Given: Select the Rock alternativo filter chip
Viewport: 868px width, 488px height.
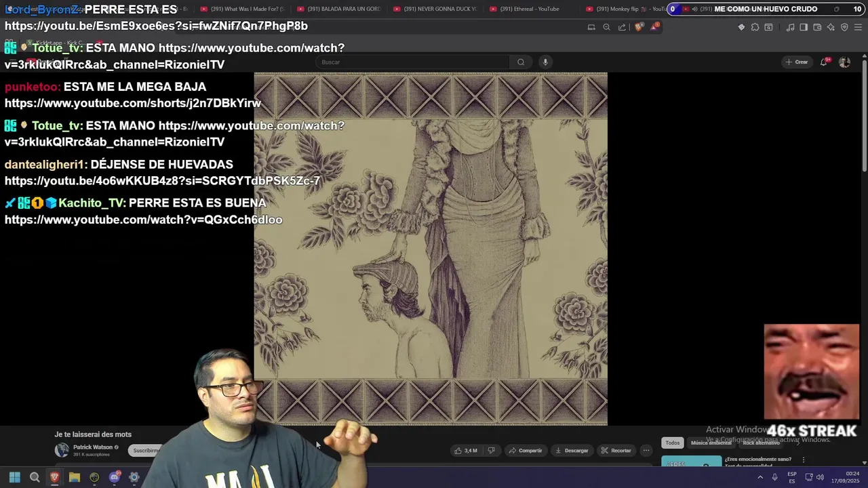Looking at the screenshot, I should [762, 443].
